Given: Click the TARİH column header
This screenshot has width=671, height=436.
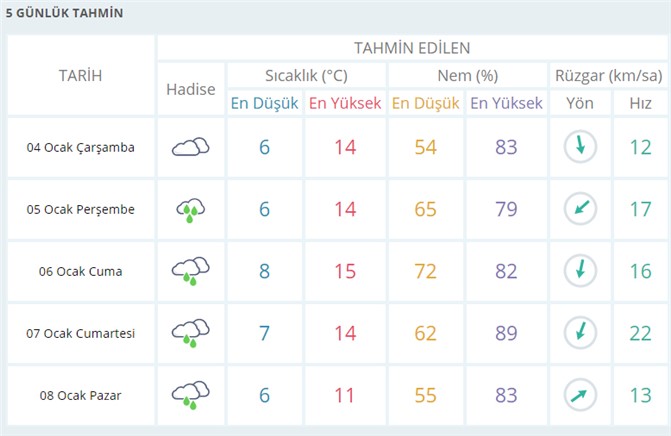Looking at the screenshot, I should tap(80, 75).
